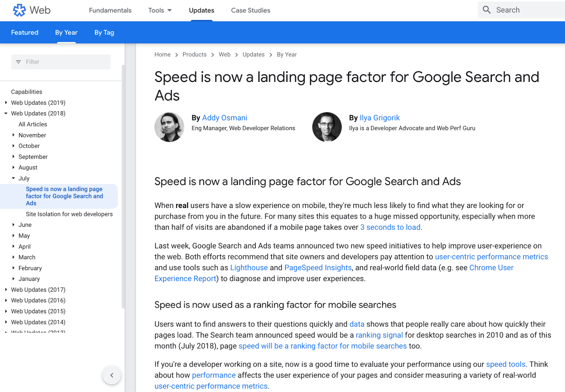Image resolution: width=565 pixels, height=392 pixels.
Task: Open the 'speed tools' link
Action: point(506,364)
